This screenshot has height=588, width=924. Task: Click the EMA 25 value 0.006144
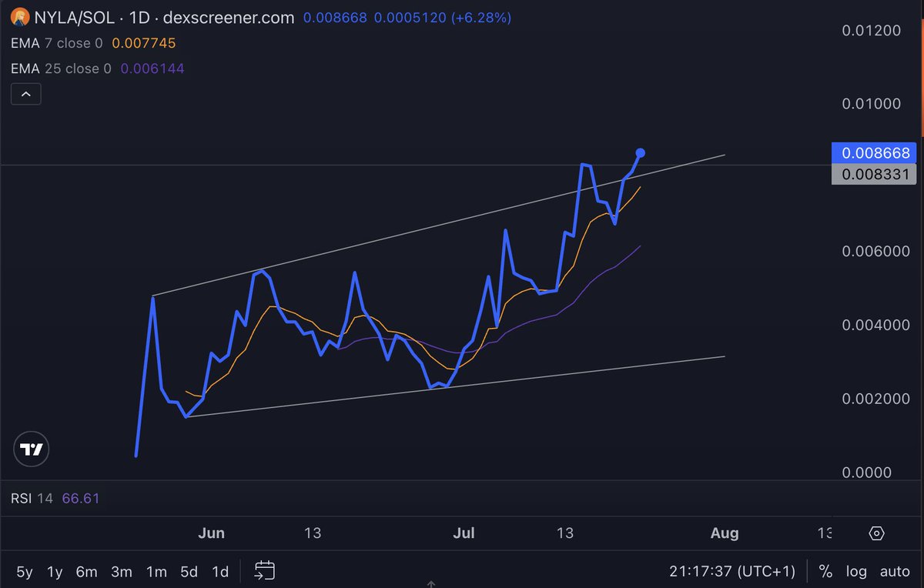(152, 68)
